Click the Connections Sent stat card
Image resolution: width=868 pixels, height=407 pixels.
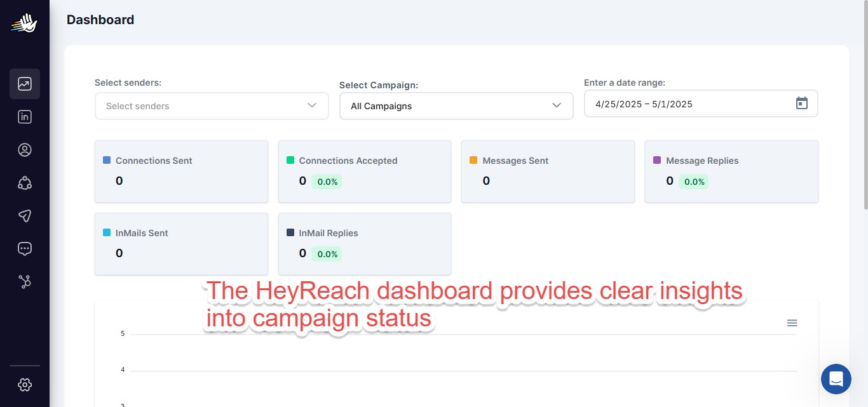click(x=181, y=171)
